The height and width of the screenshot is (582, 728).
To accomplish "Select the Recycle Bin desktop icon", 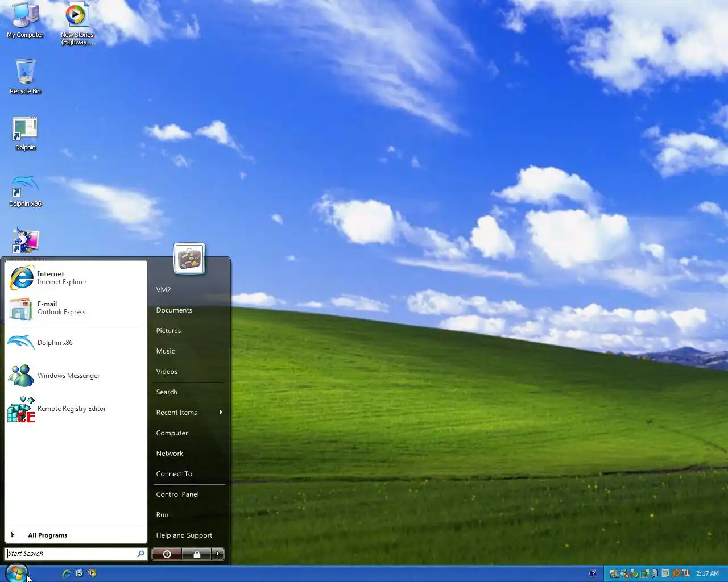I will point(25,76).
